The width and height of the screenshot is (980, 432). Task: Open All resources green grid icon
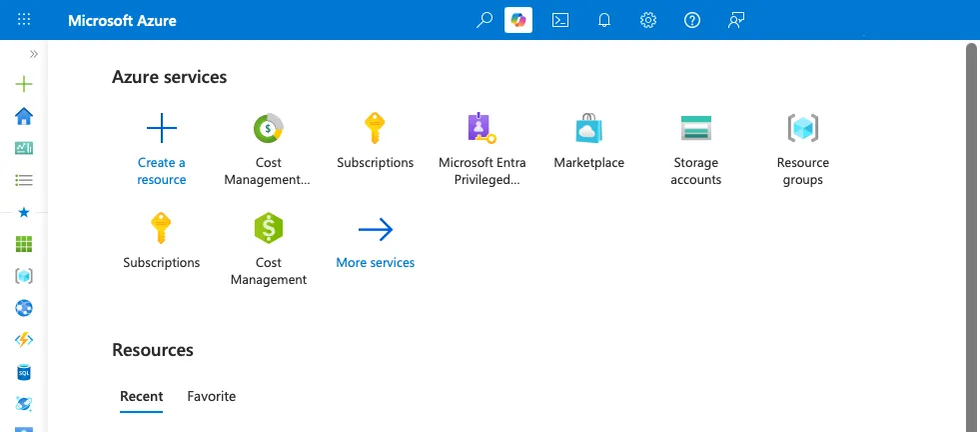(24, 244)
